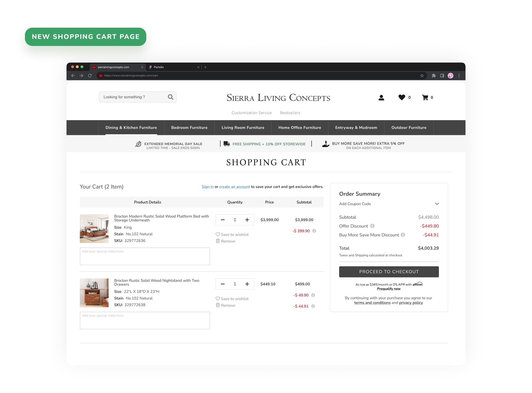Open the shopping cart icon in header
The image size is (532, 393).
tap(425, 97)
